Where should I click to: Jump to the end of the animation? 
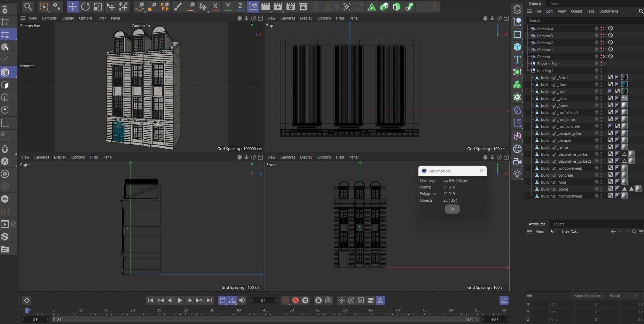point(209,300)
